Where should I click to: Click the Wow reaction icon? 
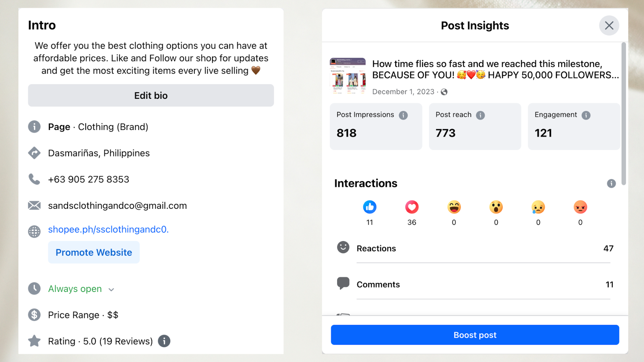tap(496, 207)
